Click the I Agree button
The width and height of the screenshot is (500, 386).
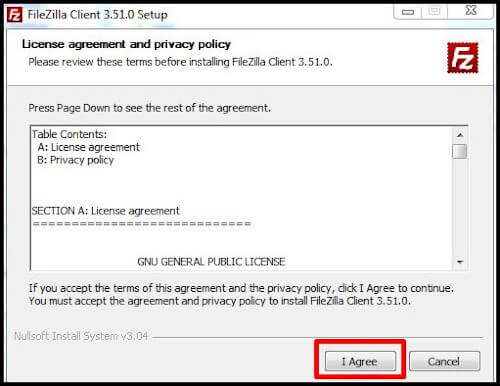(360, 361)
